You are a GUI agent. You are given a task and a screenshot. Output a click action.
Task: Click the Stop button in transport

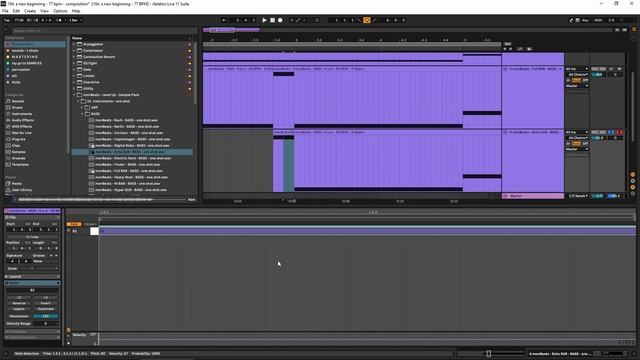[272, 20]
